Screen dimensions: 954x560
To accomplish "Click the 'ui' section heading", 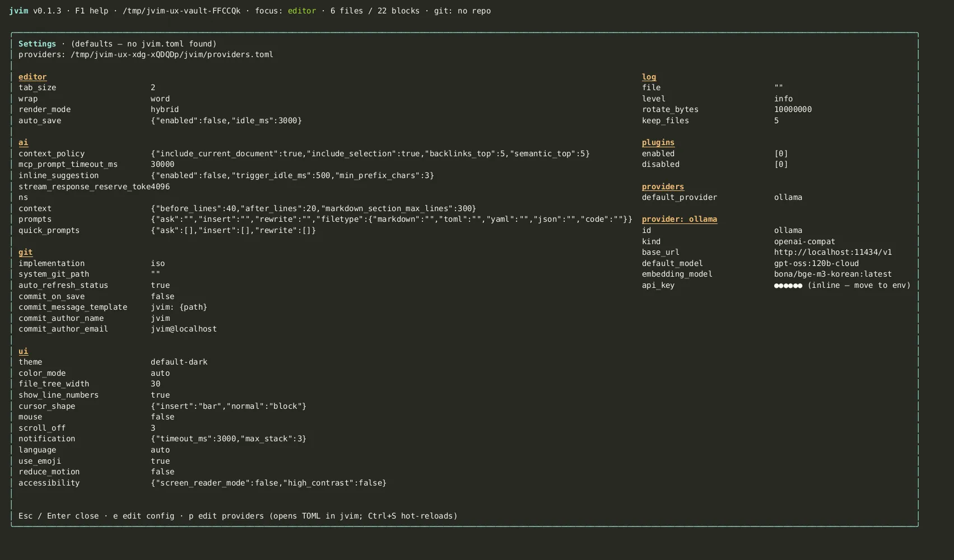I will pos(23,351).
